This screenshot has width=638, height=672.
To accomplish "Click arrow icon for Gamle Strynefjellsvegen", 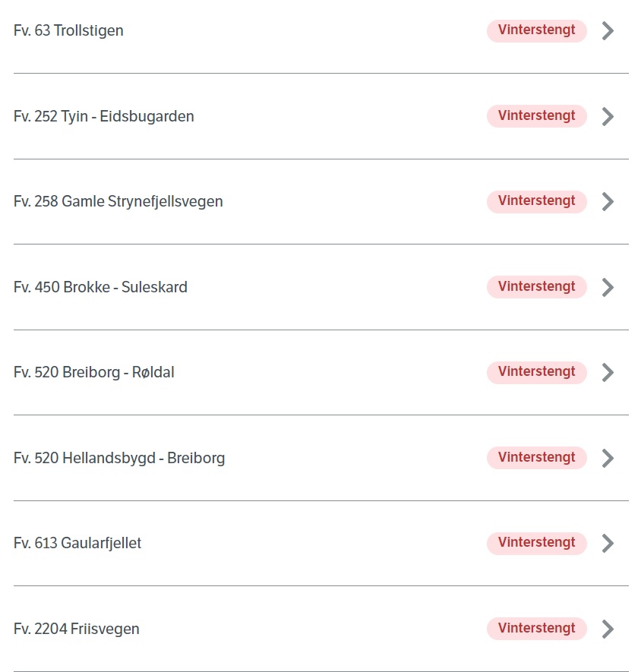I will tap(608, 201).
